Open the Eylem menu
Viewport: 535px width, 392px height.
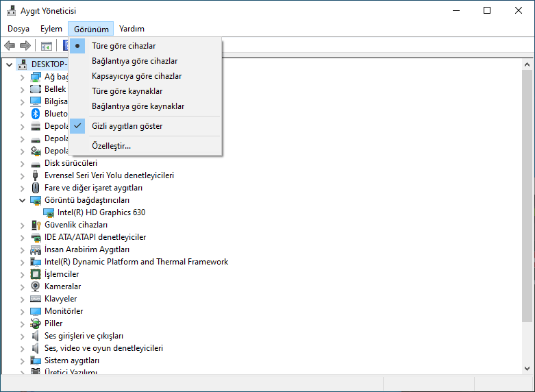click(x=51, y=29)
